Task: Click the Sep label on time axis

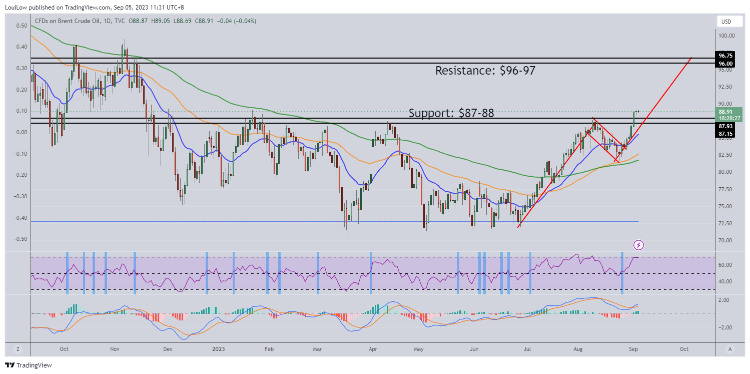Action: click(x=633, y=349)
